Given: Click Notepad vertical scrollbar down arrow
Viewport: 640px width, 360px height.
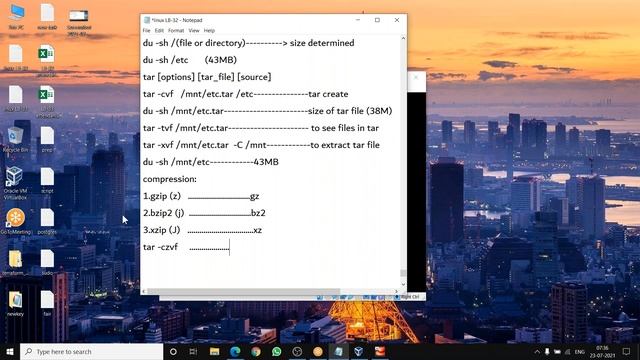Looking at the screenshot, I should pos(403,284).
